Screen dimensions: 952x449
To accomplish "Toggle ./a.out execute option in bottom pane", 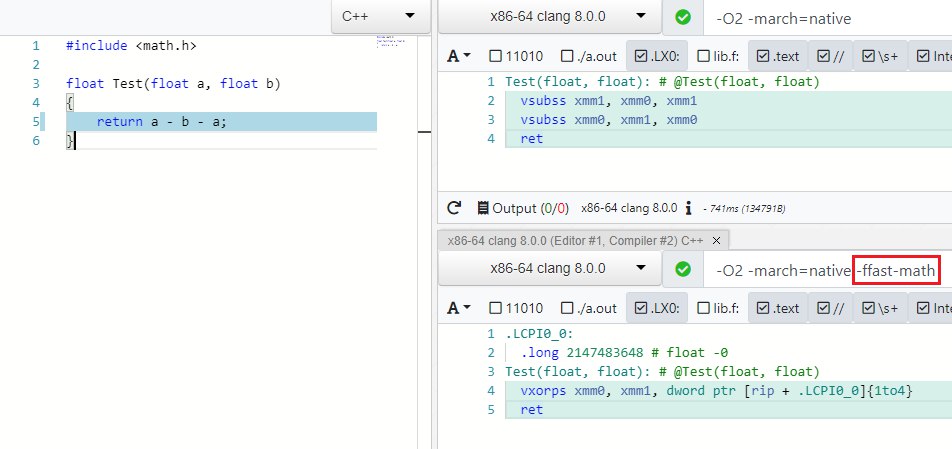I will (588, 308).
